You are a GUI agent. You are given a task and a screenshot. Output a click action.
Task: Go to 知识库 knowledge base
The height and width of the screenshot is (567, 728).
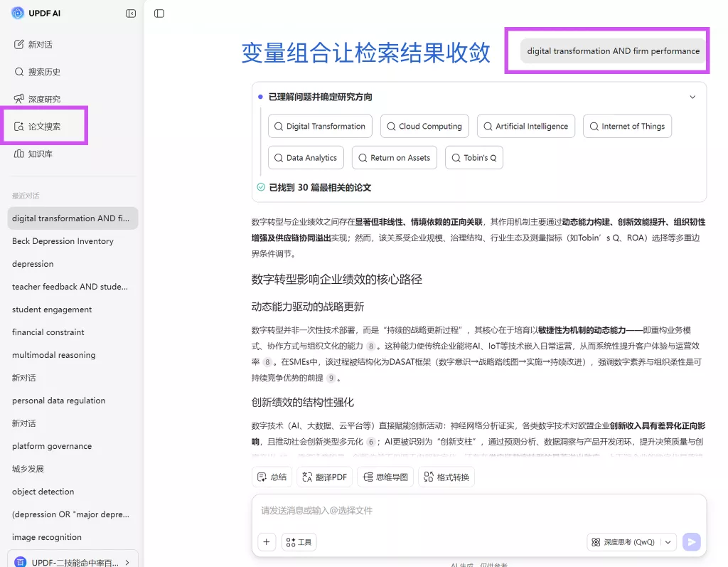40,154
